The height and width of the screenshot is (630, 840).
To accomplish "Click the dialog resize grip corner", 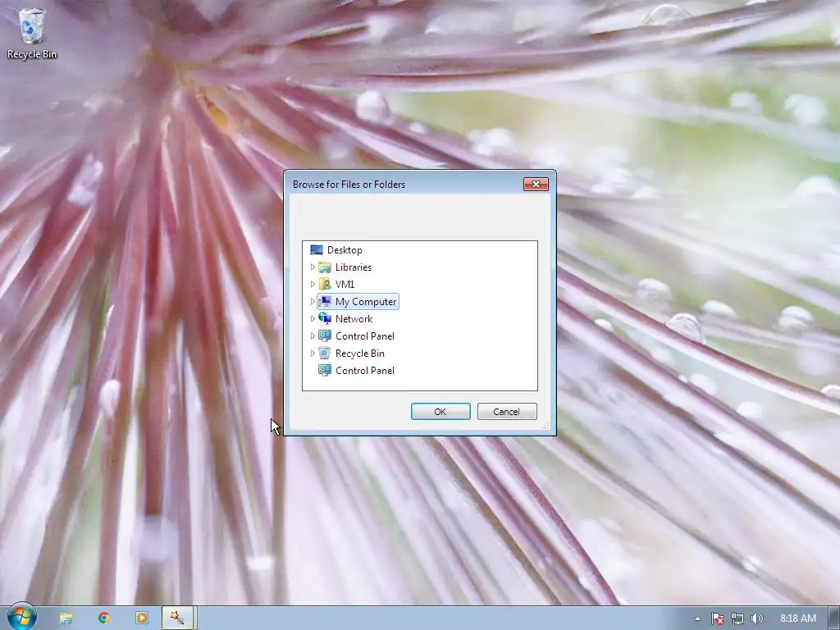I will 546,425.
